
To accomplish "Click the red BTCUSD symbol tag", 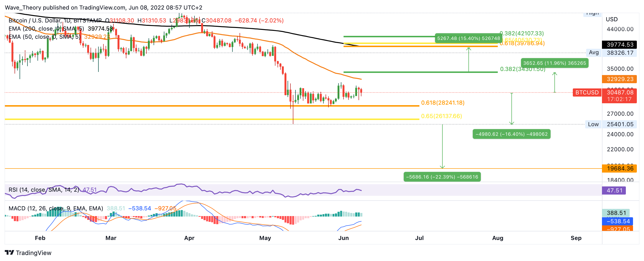I will [x=587, y=92].
